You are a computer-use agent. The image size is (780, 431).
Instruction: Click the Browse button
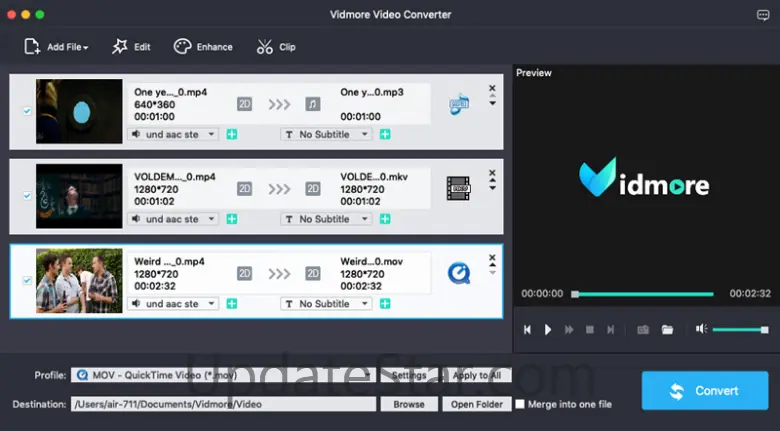pos(409,404)
